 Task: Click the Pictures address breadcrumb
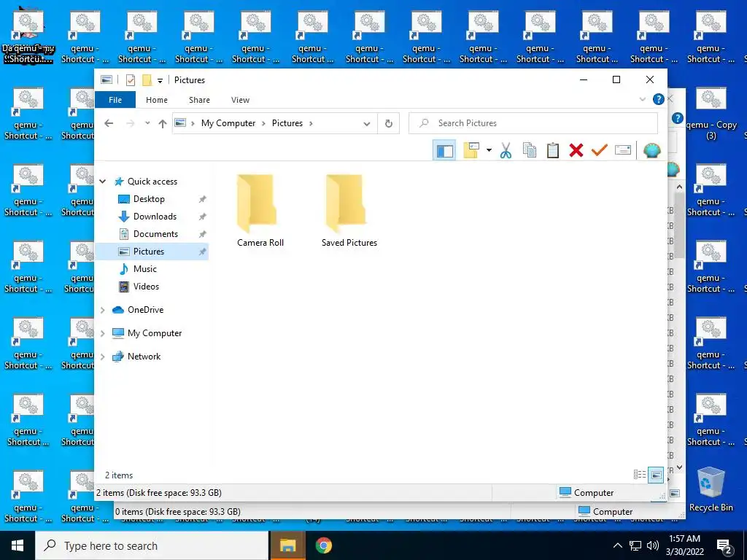[287, 123]
